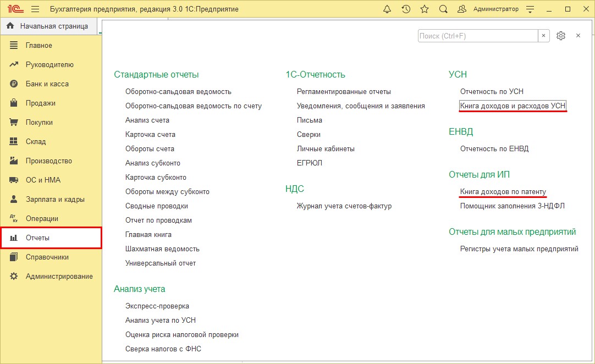Click the Поиск (Ctrl+F) search field

pos(478,36)
